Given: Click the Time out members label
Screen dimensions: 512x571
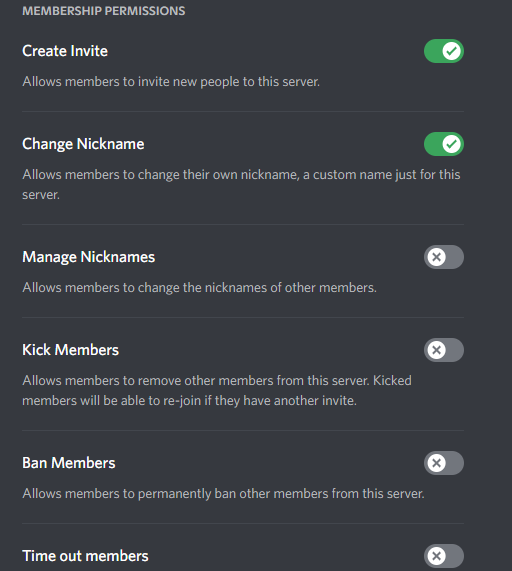Looking at the screenshot, I should tap(85, 556).
